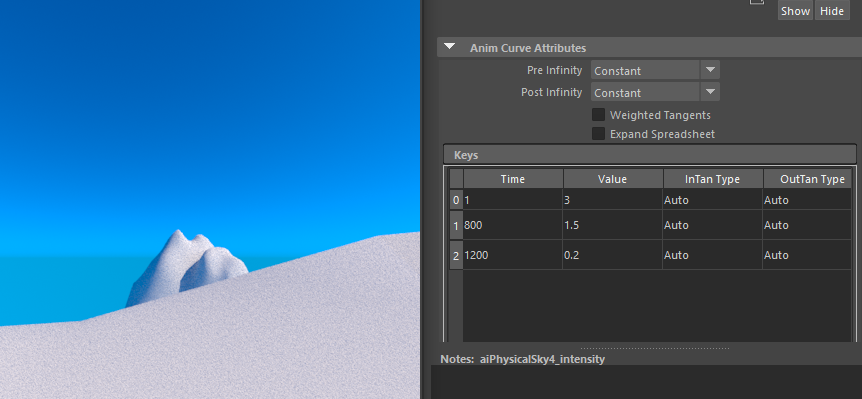
Task: Click the InTan Type column header
Action: point(712,179)
